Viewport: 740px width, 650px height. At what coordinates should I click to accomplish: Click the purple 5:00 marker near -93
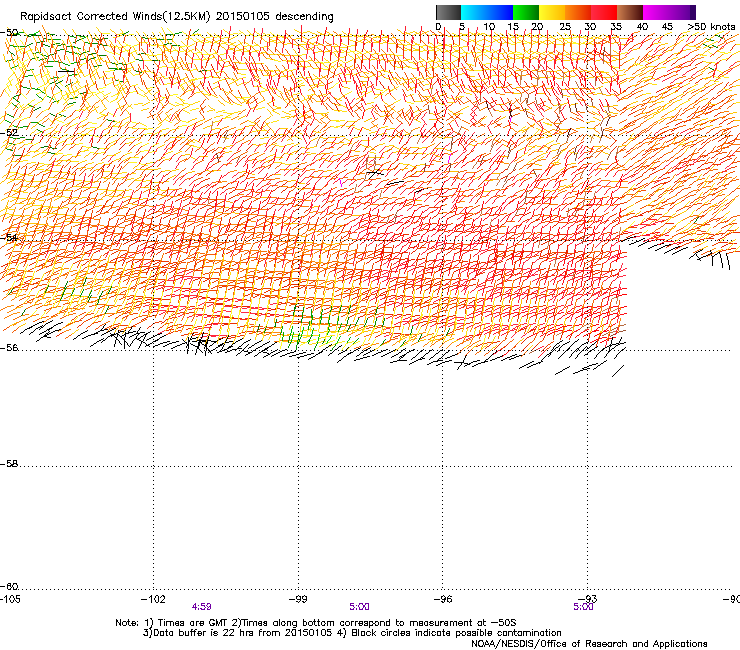coord(583,607)
